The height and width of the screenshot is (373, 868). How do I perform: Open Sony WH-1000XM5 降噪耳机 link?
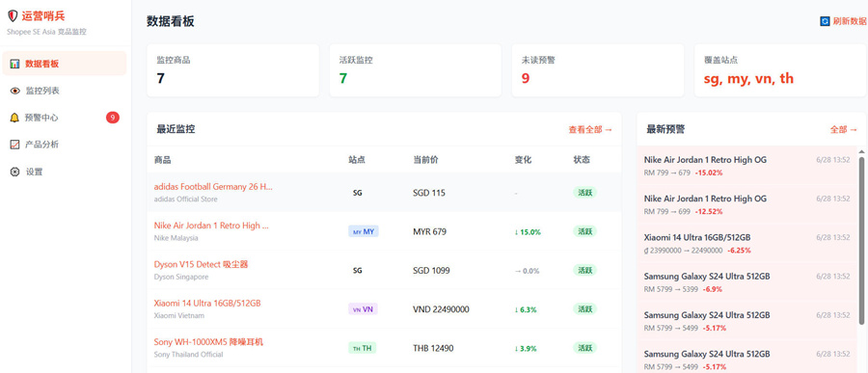click(x=208, y=342)
